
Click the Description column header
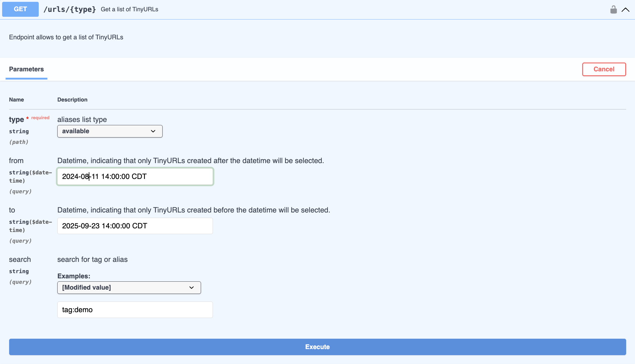(x=72, y=100)
